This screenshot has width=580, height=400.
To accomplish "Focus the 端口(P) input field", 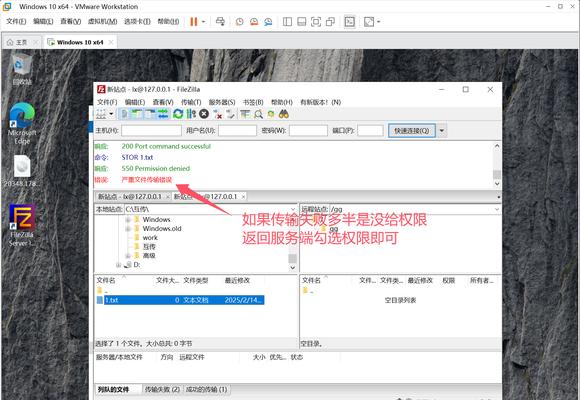I will pos(370,131).
